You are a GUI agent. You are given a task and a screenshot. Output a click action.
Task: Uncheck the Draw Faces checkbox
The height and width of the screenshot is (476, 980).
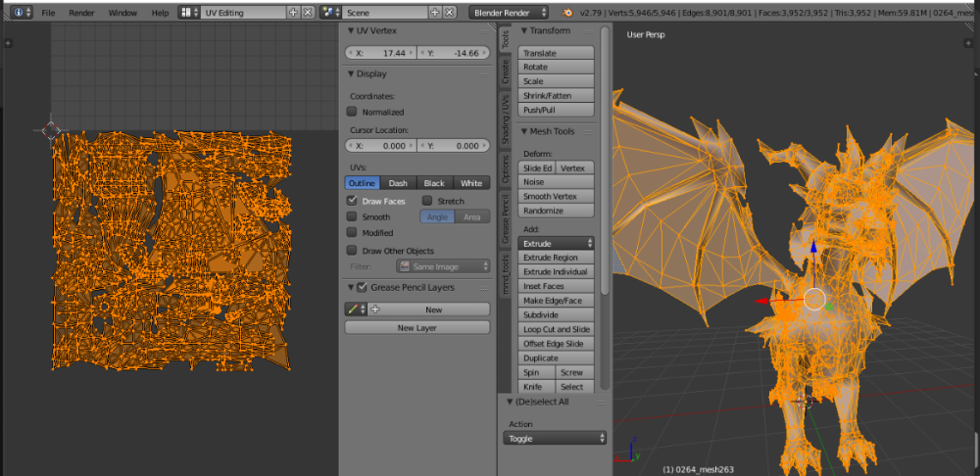pos(352,201)
